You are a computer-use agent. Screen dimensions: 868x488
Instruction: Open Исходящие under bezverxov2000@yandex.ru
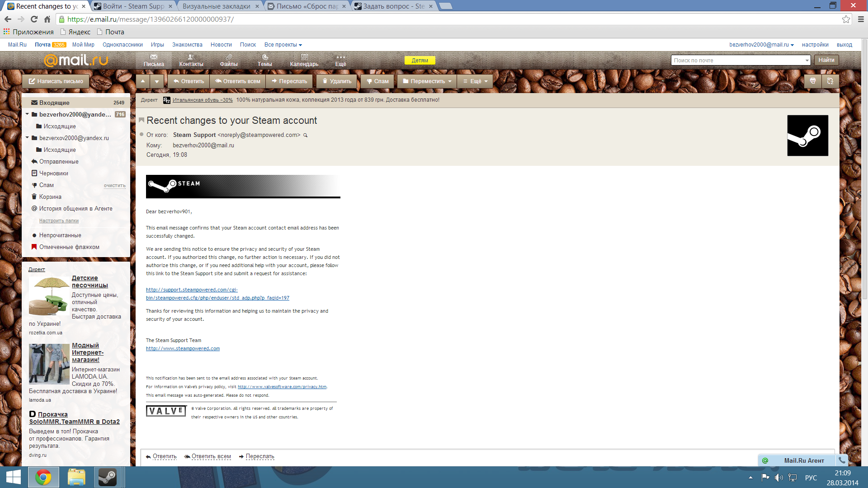pos(59,150)
